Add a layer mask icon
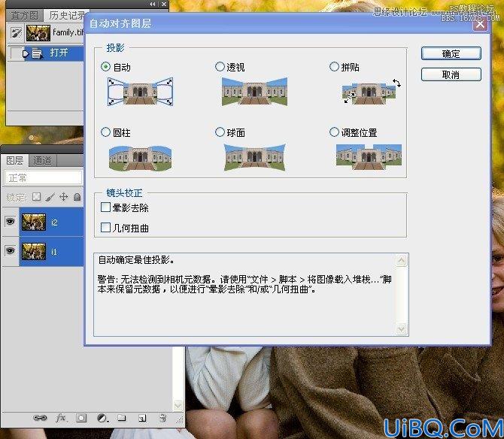504x439 pixels. pos(81,418)
